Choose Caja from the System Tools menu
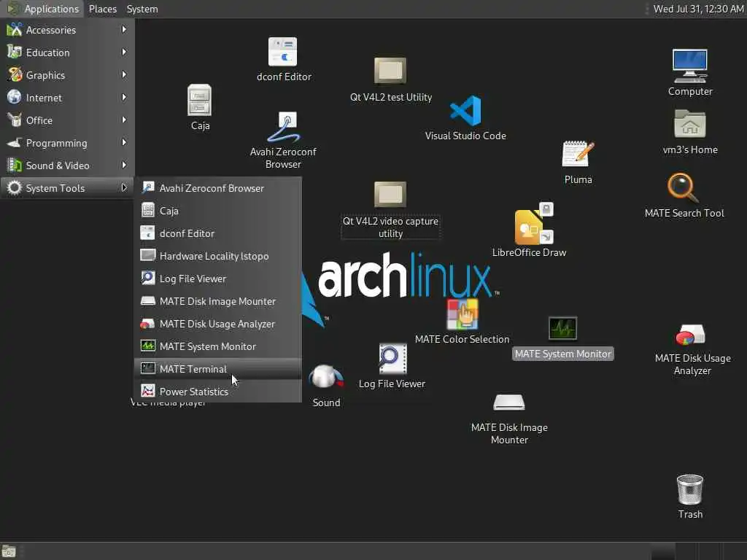747x560 pixels. click(x=217, y=211)
